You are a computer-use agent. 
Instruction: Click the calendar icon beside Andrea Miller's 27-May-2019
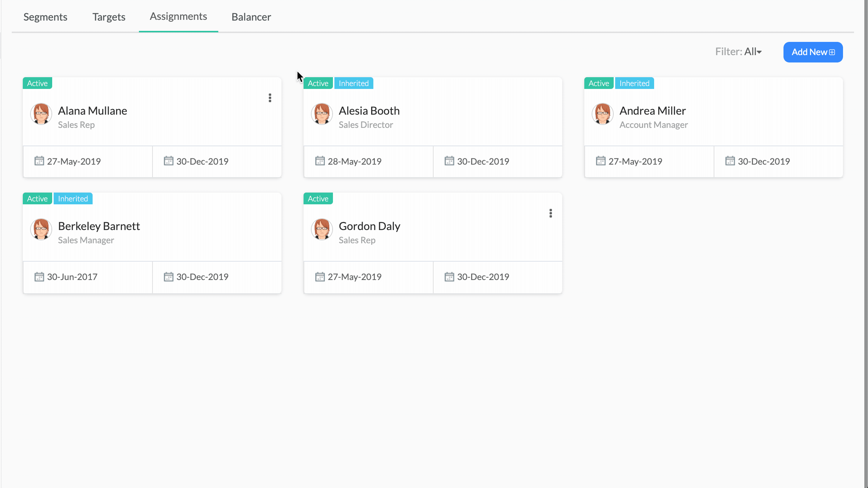pos(601,161)
